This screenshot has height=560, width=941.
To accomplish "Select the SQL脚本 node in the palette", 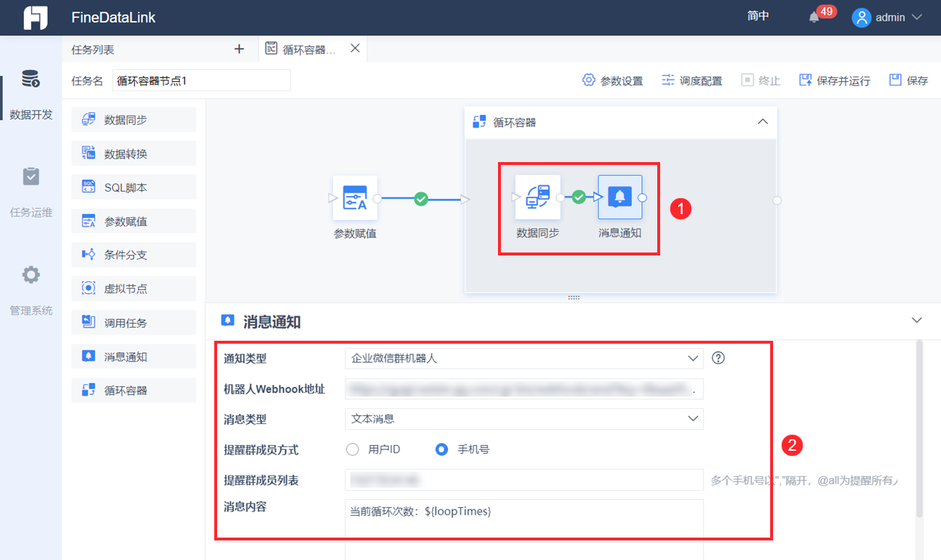I will point(134,187).
